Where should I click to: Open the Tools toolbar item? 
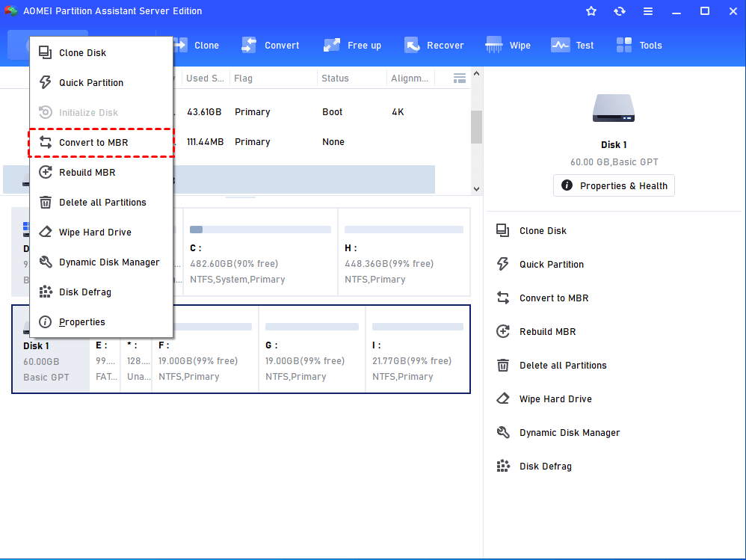point(639,45)
